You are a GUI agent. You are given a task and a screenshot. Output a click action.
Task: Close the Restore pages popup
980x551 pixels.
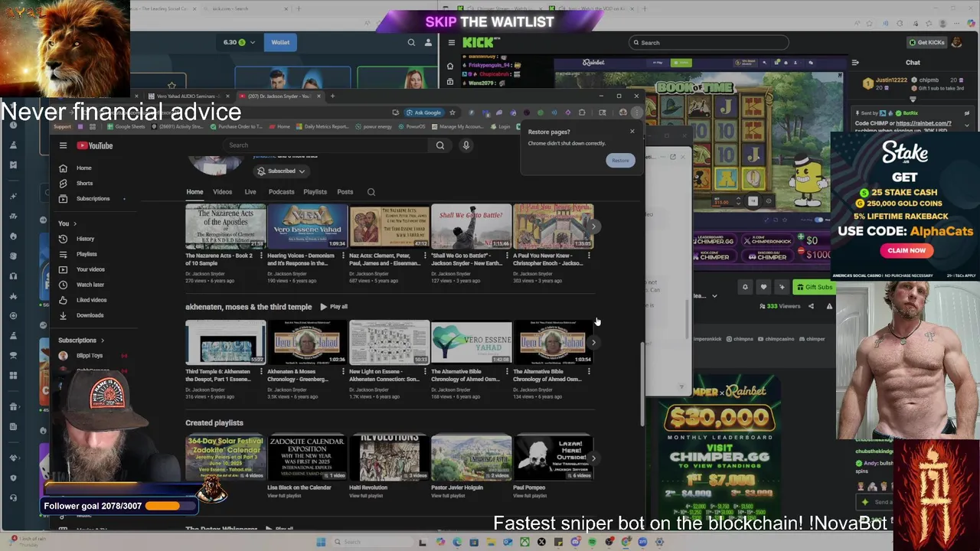pyautogui.click(x=632, y=131)
